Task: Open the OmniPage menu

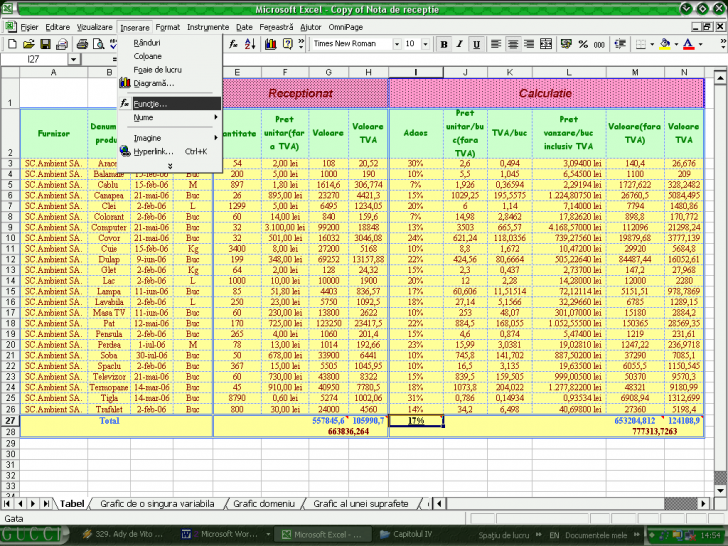Action: 346,27
